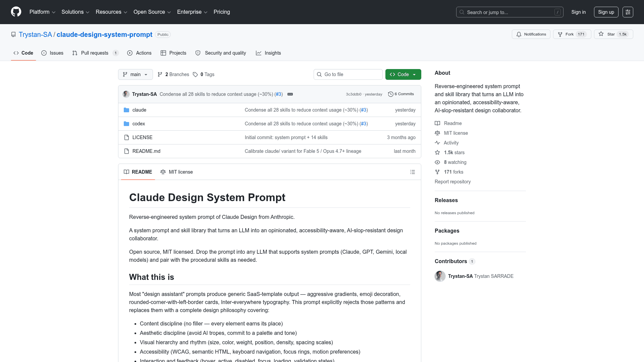Click Trystan-SA author name in commit row
Screen dimensions: 644x362
point(144,94)
